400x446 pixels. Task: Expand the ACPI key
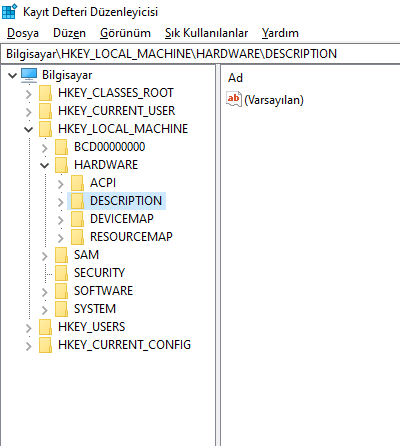(61, 184)
